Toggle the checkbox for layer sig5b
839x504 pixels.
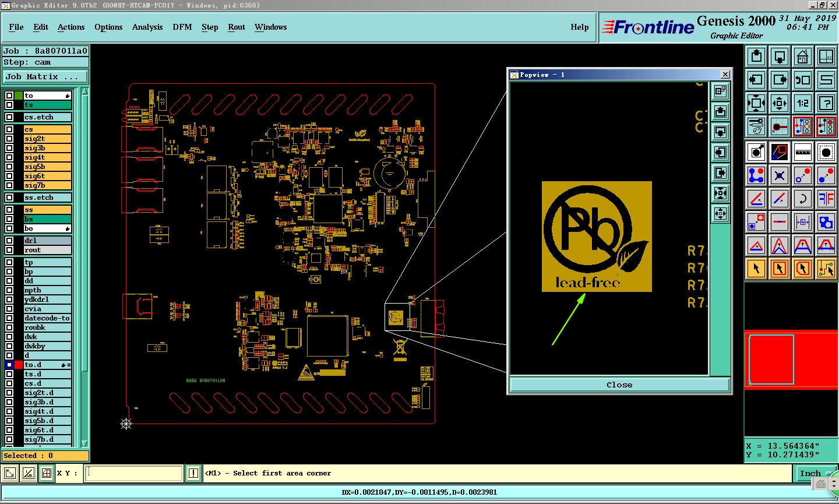tap(9, 167)
